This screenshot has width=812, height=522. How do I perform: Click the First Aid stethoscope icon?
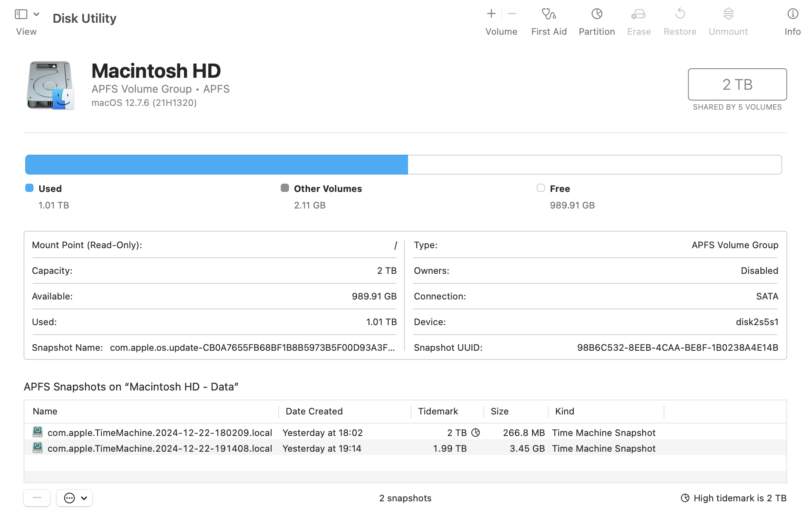click(549, 14)
